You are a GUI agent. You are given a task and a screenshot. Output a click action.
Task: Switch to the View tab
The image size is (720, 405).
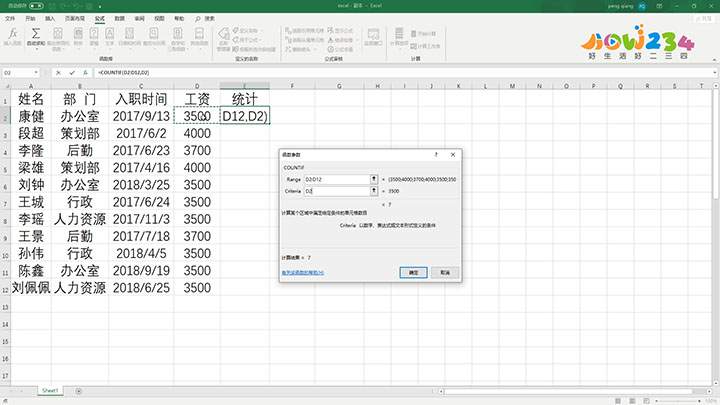coord(159,18)
